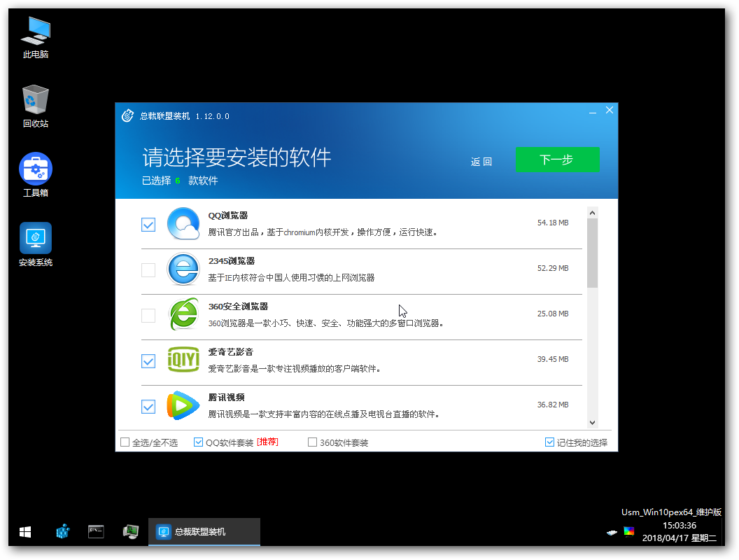Click the 2345浏览器 app icon
The width and height of the screenshot is (739, 560).
(183, 269)
